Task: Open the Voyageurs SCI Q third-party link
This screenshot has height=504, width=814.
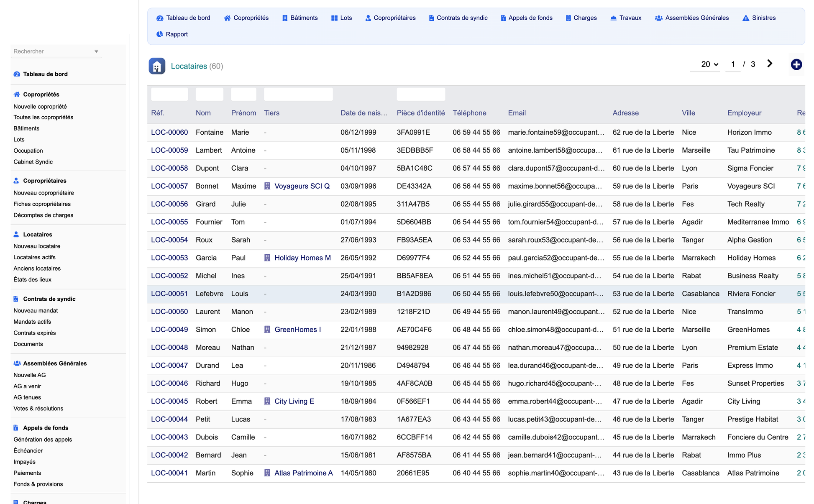Action: 302,186
